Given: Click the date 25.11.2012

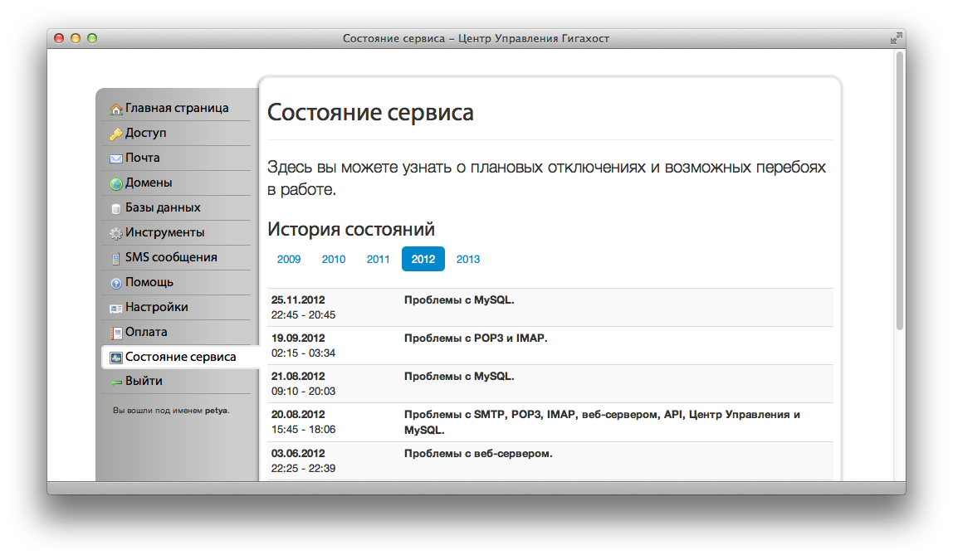Looking at the screenshot, I should 298,300.
